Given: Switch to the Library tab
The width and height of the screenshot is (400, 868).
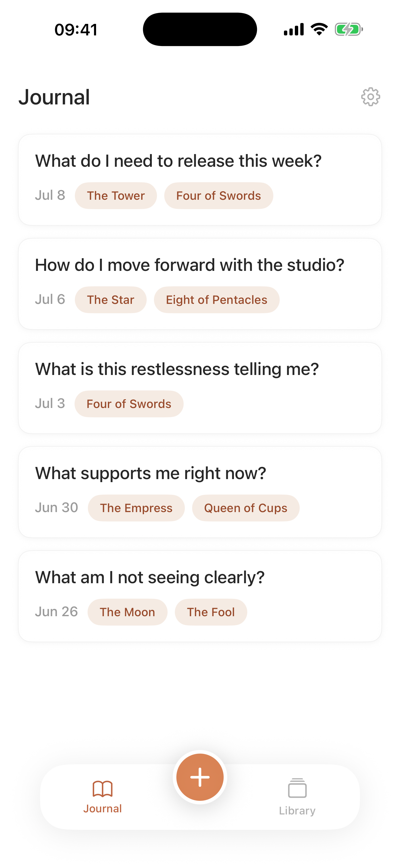Looking at the screenshot, I should 297,797.
